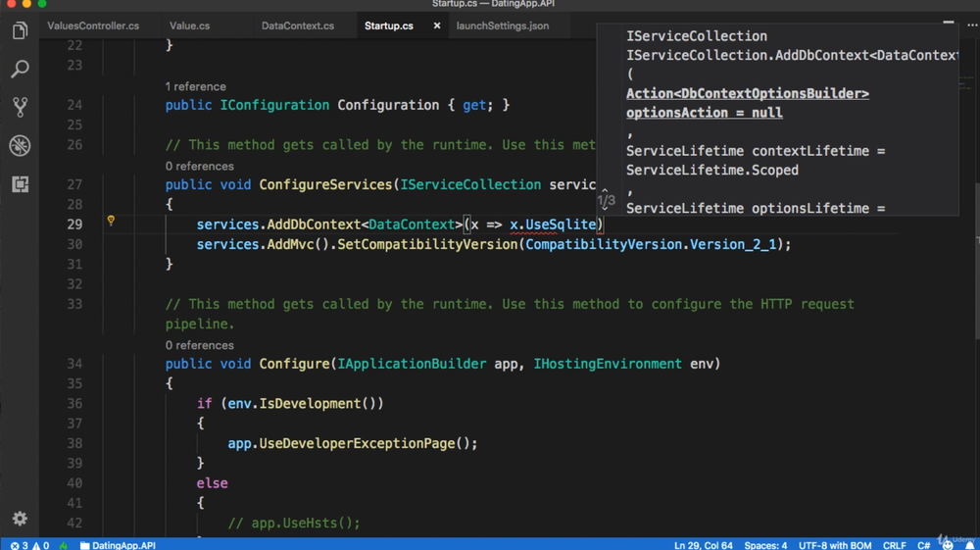
Task: Click the editor vertical scrollbar
Action: click(x=976, y=263)
